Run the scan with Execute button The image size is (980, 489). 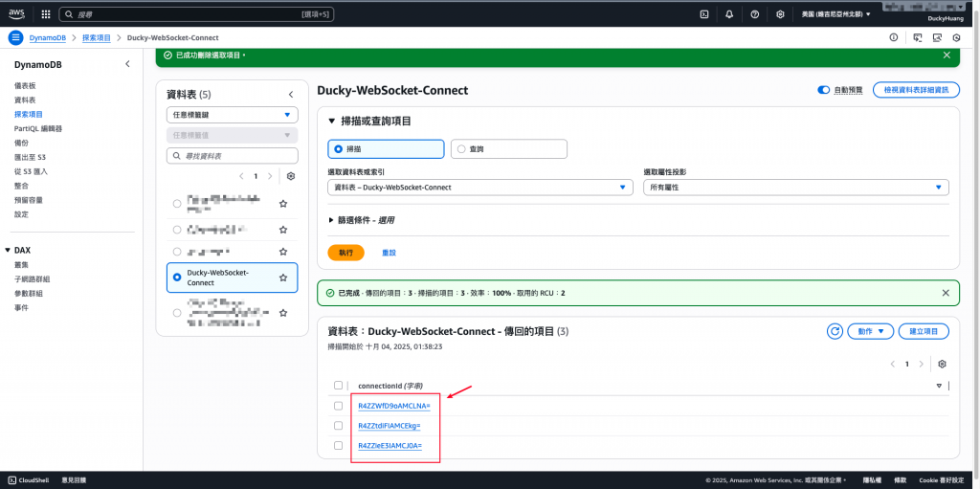345,253
